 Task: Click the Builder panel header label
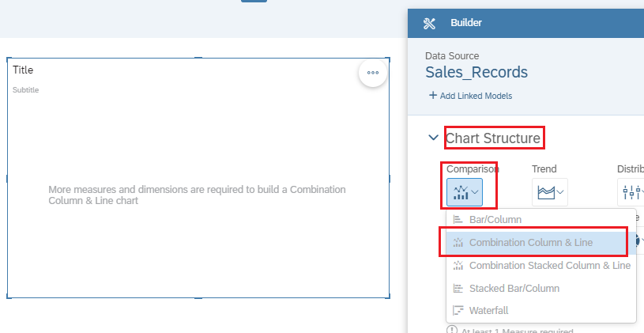(x=466, y=23)
